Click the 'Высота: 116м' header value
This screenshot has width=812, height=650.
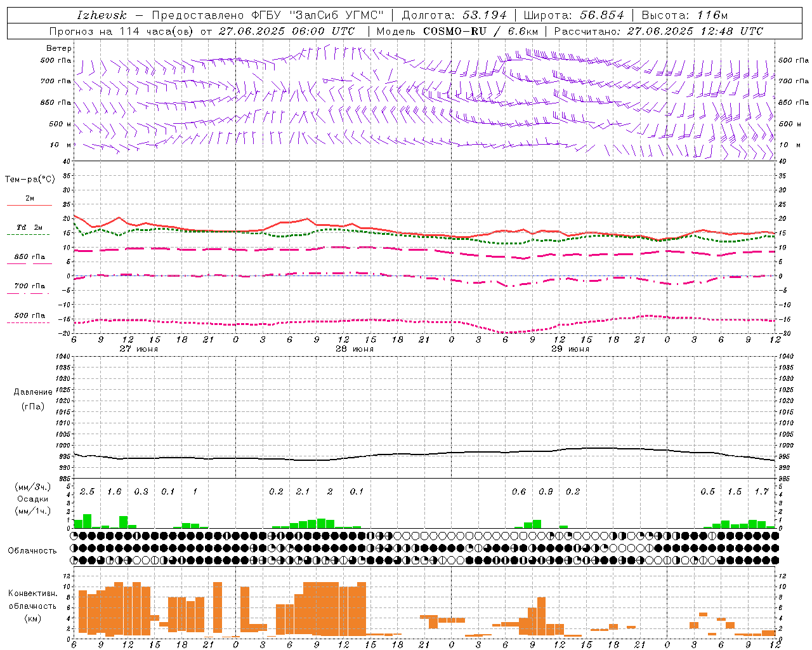coord(684,15)
